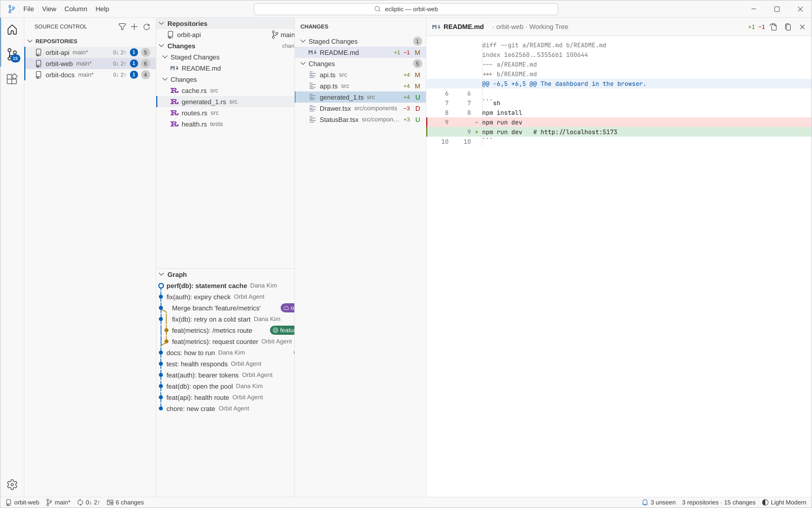The image size is (812, 508).
Task: Click the Open file icon in diff header
Action: [773, 27]
